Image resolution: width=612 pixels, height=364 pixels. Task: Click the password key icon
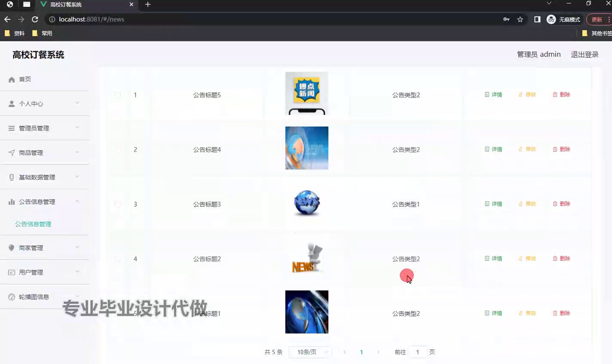(x=506, y=19)
